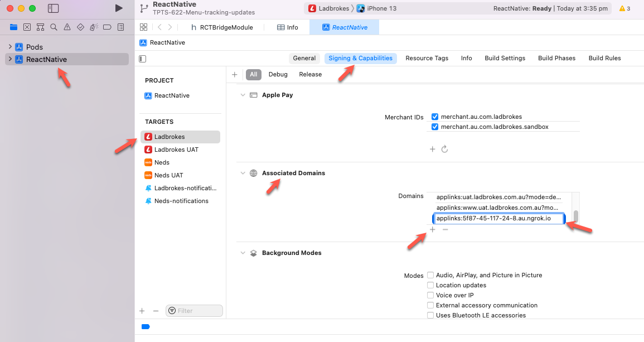Add a new Apple Pay merchant ID

point(433,149)
